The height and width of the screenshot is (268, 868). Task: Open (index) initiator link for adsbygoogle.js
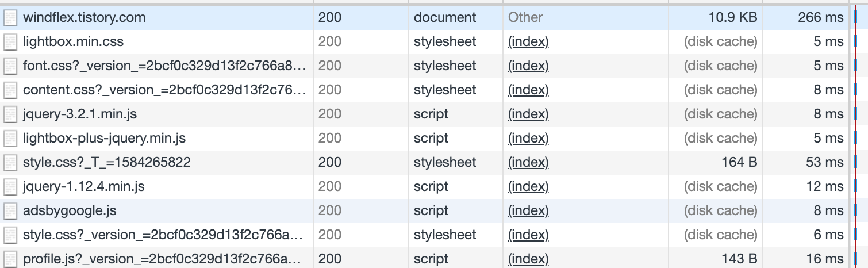tap(528, 211)
